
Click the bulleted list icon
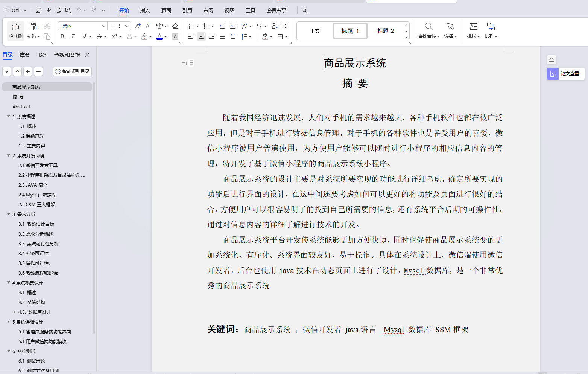tap(191, 26)
